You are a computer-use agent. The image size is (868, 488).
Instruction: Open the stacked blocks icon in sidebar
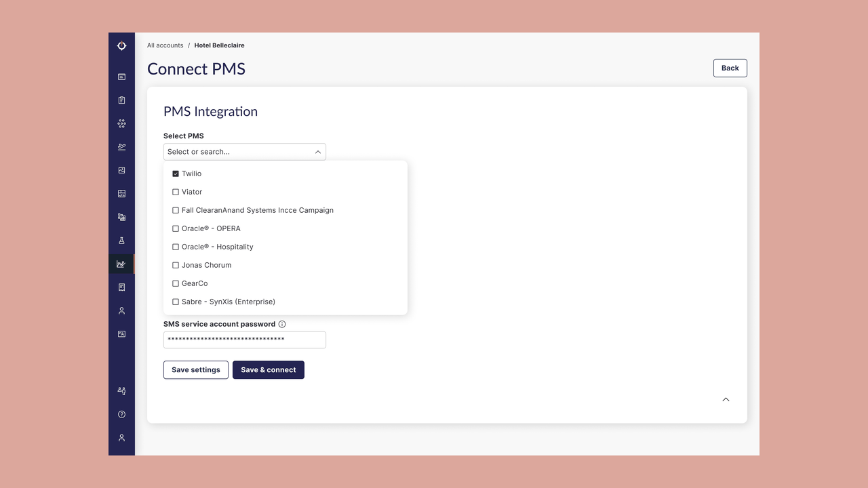(x=121, y=217)
